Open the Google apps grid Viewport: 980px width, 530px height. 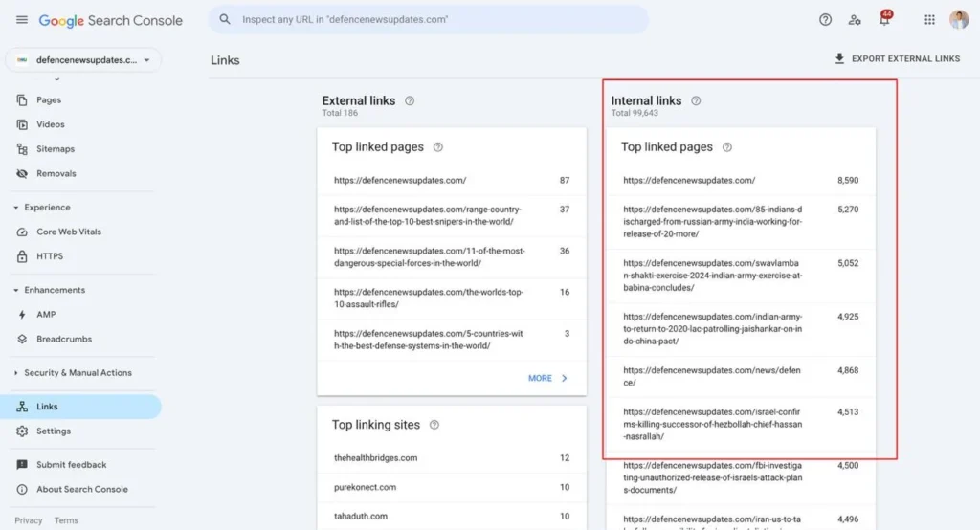click(929, 20)
